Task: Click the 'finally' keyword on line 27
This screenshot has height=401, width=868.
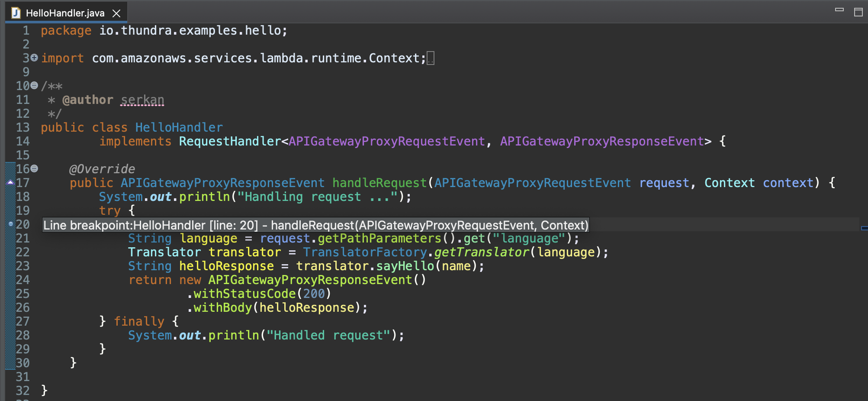Action: click(x=139, y=321)
